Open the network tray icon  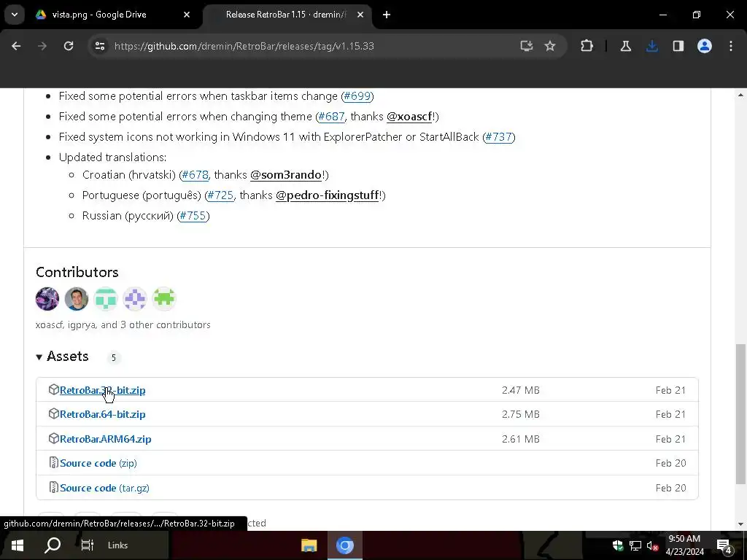635,545
